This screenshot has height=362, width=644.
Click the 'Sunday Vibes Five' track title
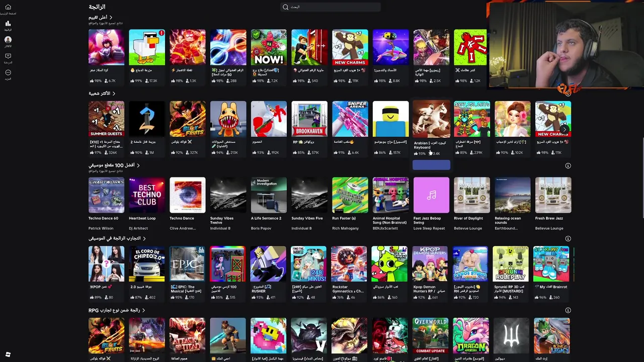(x=307, y=218)
